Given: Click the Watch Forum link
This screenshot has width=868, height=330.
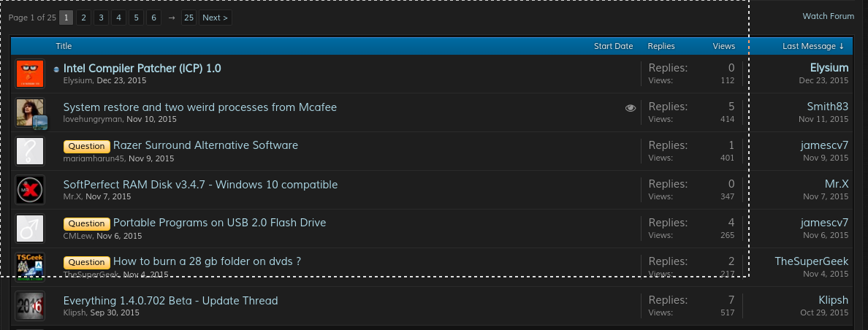Looking at the screenshot, I should (x=828, y=16).
